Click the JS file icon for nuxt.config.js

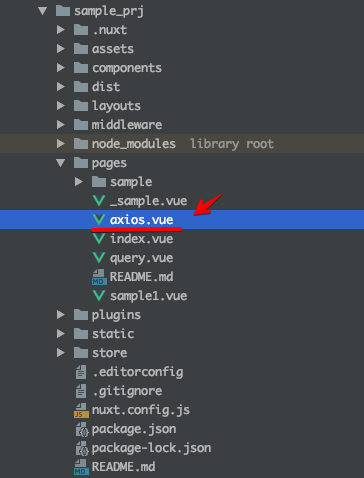pos(81,410)
